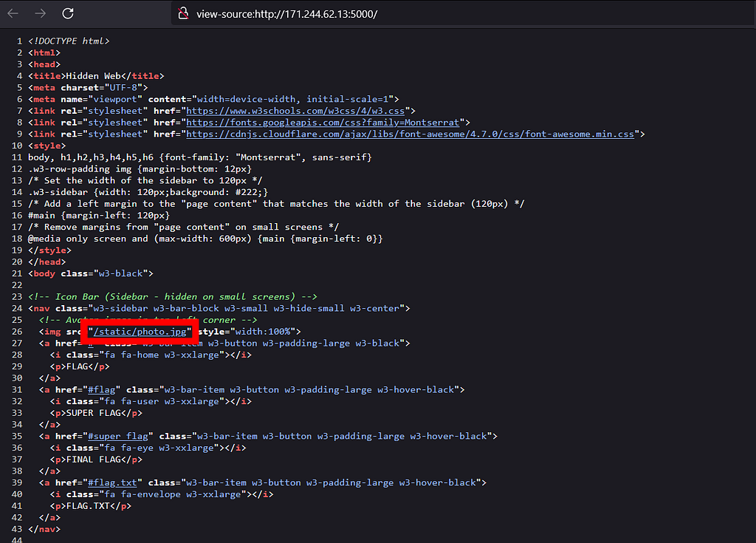Click the 'fa fa-user w3-xxlarge' class value
This screenshot has height=543, width=756.
[162, 402]
